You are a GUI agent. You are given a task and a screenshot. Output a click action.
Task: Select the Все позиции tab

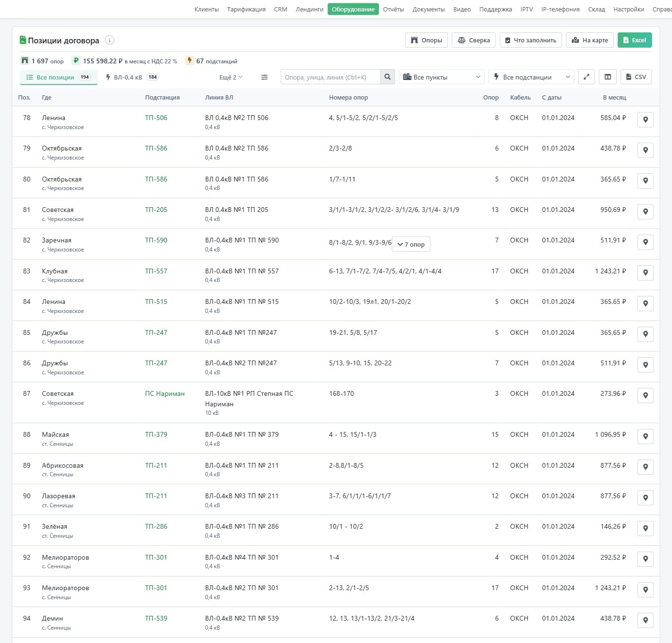(59, 77)
